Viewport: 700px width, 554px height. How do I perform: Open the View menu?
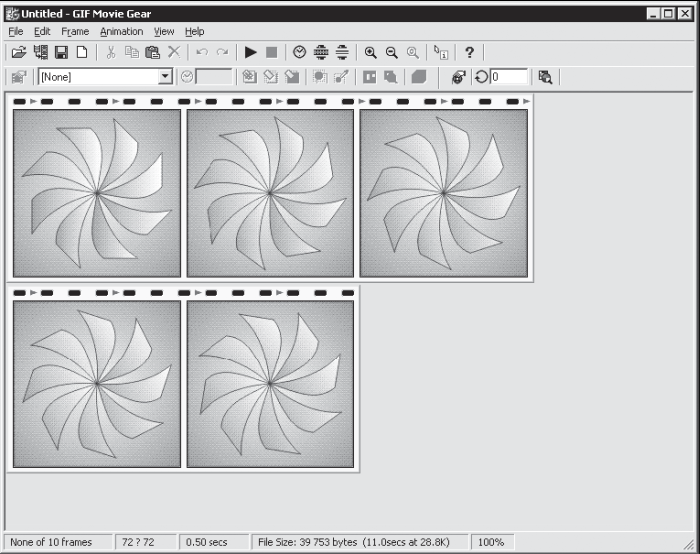[164, 31]
